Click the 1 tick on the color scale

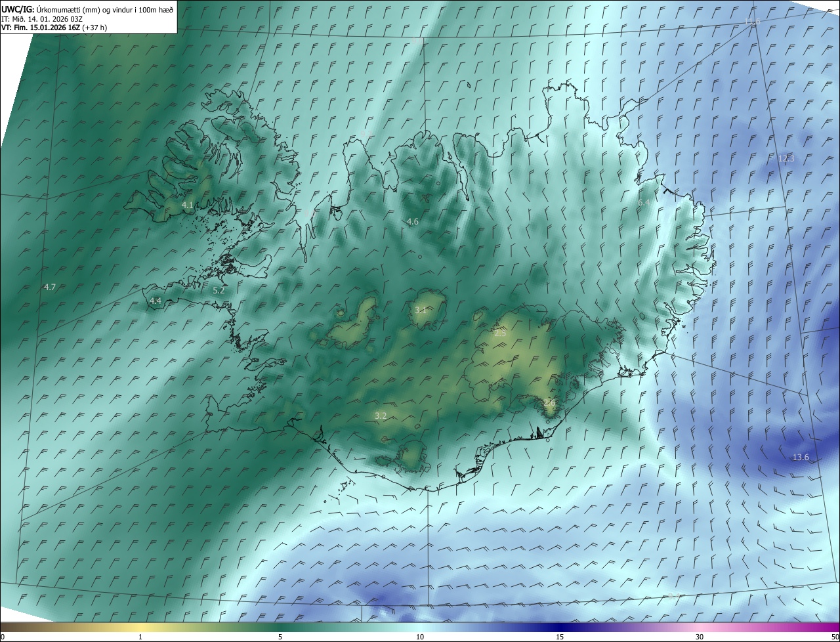140,637
